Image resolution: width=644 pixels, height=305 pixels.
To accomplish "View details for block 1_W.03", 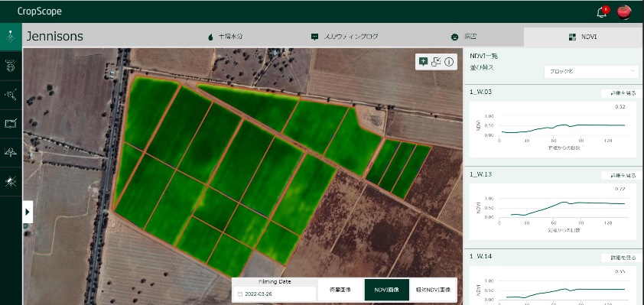I will tap(619, 93).
